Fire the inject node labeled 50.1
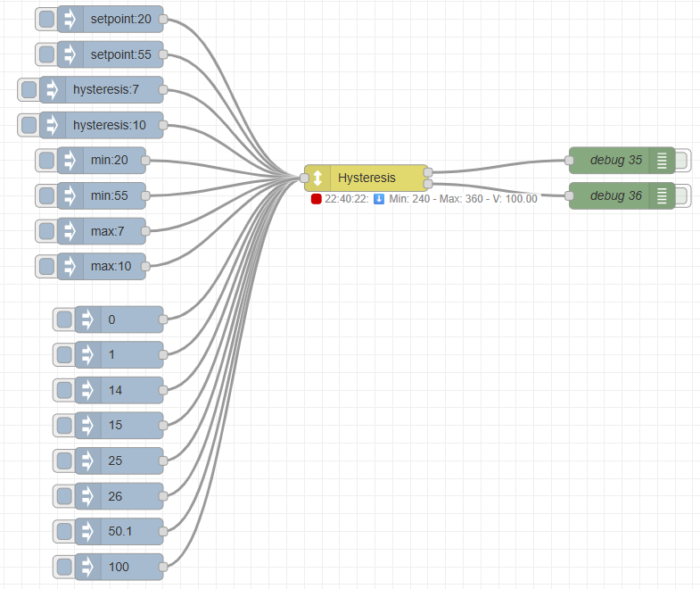Viewport: 700px width, 589px height. [64, 531]
